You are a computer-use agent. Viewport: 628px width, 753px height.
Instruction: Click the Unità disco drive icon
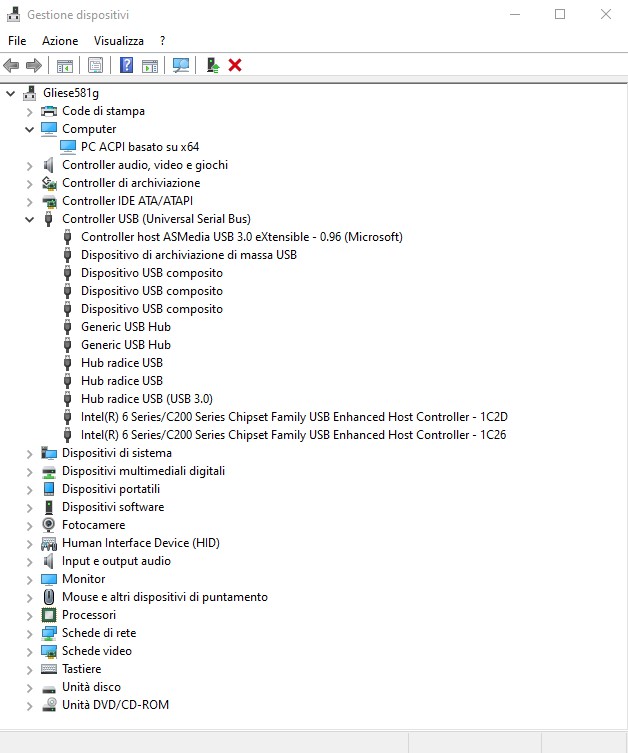(x=49, y=689)
